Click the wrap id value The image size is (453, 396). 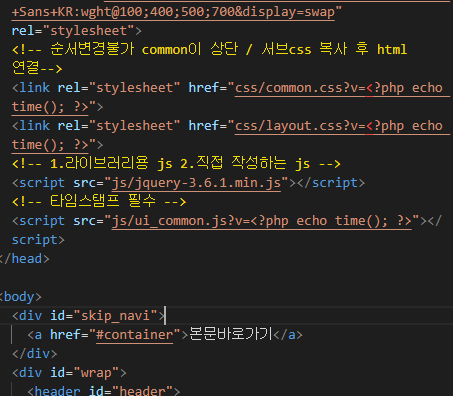click(96, 373)
